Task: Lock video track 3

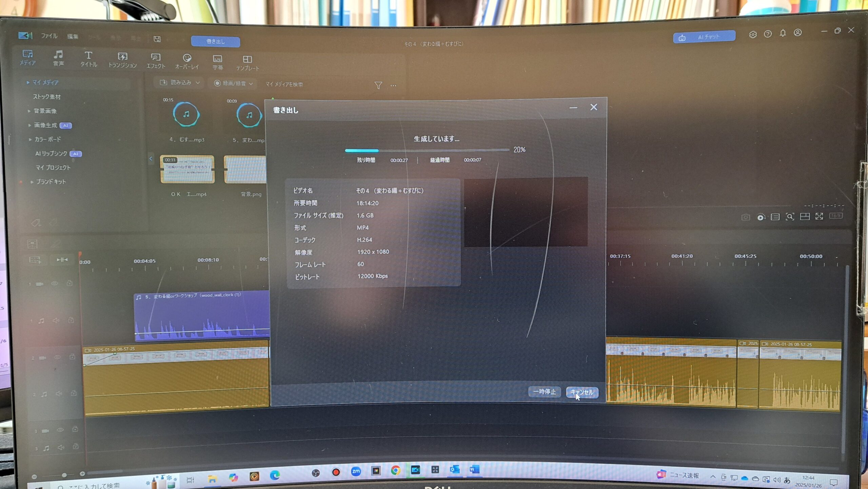Action: 75,429
